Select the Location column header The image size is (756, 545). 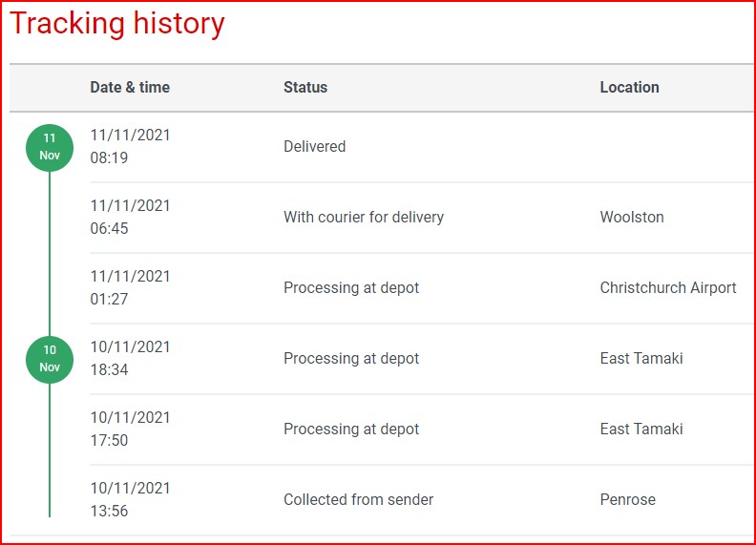(x=629, y=87)
